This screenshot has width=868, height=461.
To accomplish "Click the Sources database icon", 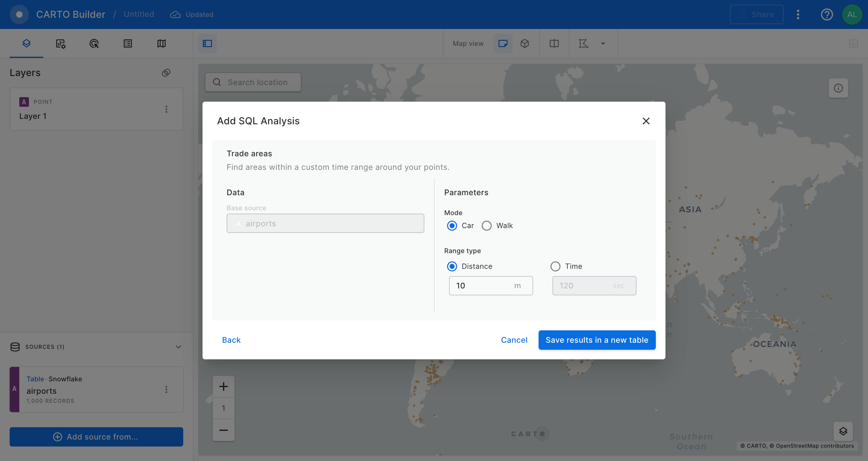I will click(x=15, y=347).
